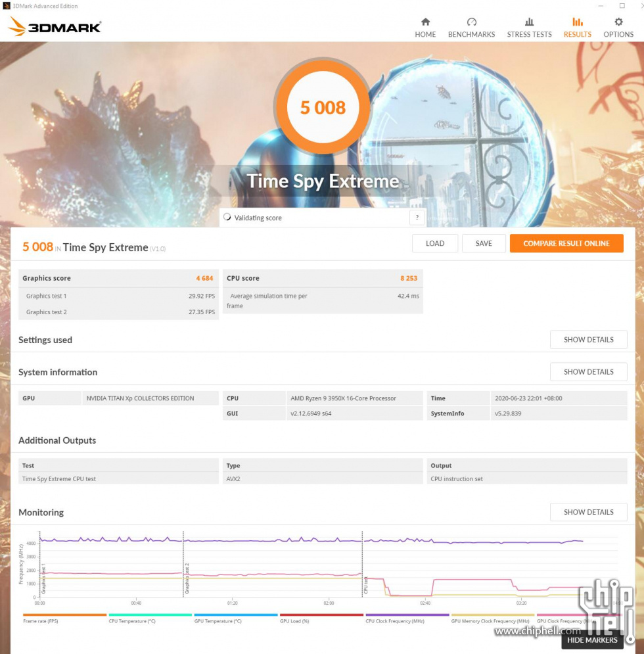Click the 5 008 score circle
Image resolution: width=644 pixels, height=654 pixels.
pos(323,107)
